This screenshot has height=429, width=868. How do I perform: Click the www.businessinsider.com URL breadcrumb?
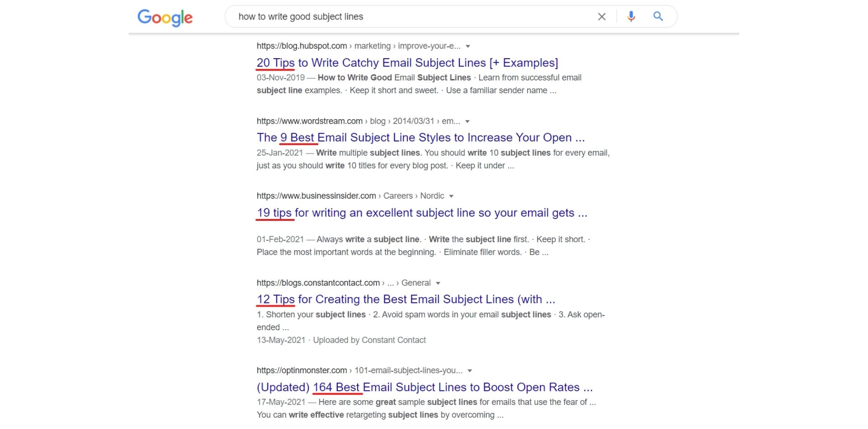(x=316, y=196)
